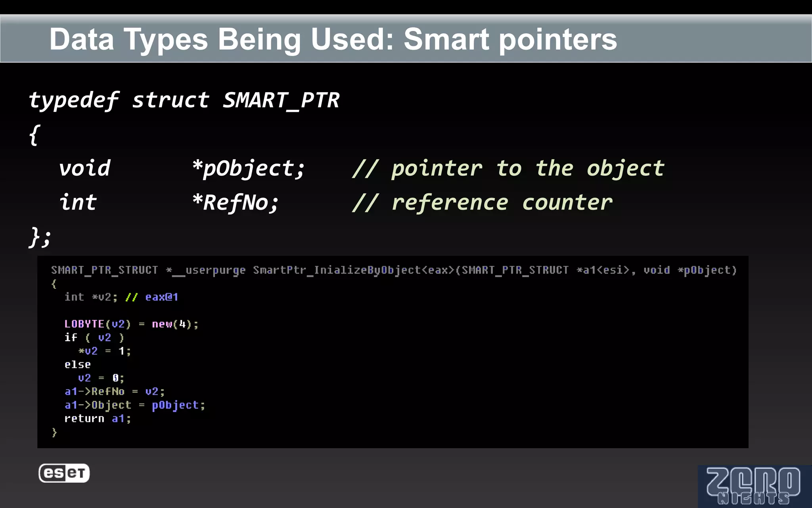Click the 'v2 = 0;' line
The height and width of the screenshot is (508, 812).
[x=101, y=378]
